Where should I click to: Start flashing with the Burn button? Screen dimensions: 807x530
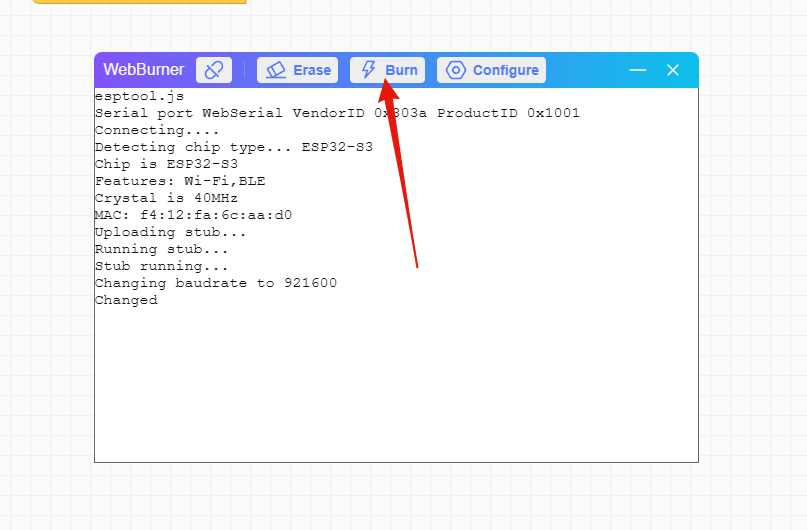pyautogui.click(x=388, y=70)
